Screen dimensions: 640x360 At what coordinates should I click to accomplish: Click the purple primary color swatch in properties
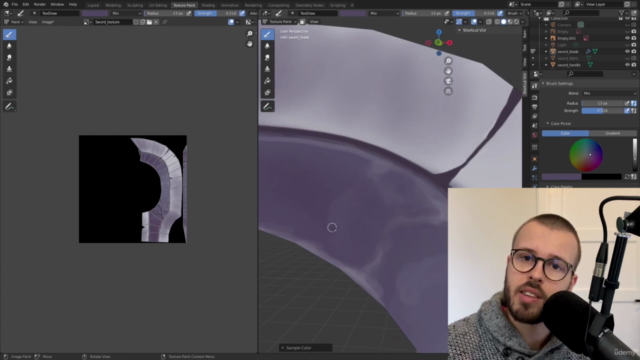pyautogui.click(x=562, y=177)
